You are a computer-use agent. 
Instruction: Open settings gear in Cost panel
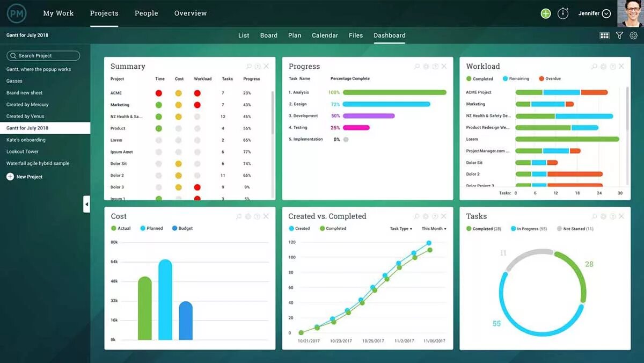[248, 216]
